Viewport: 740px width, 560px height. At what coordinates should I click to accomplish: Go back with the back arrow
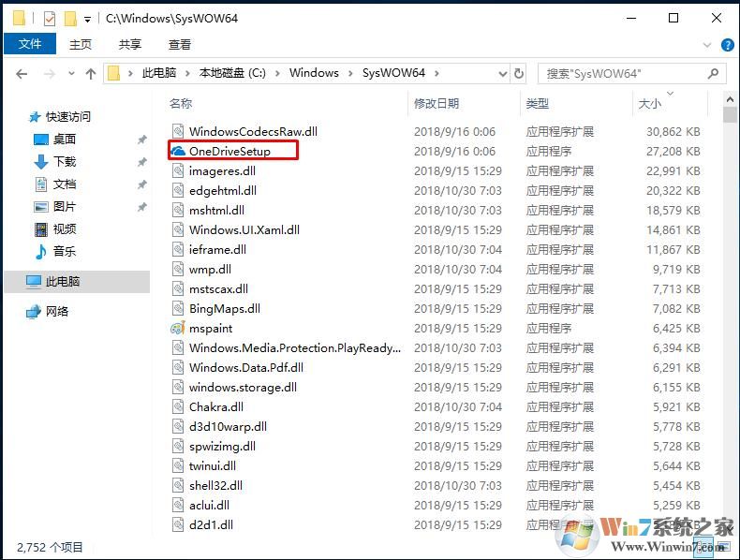pos(22,74)
